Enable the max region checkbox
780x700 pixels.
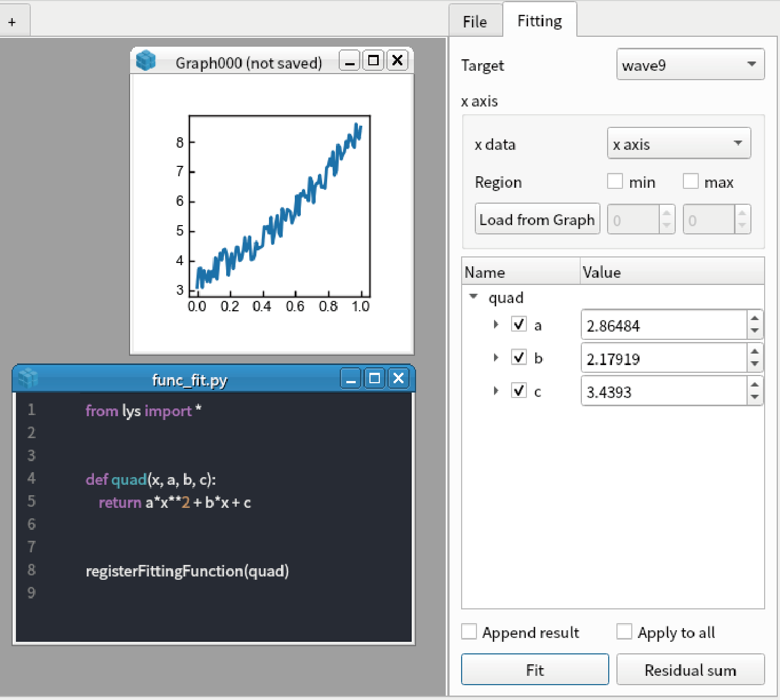tap(691, 181)
